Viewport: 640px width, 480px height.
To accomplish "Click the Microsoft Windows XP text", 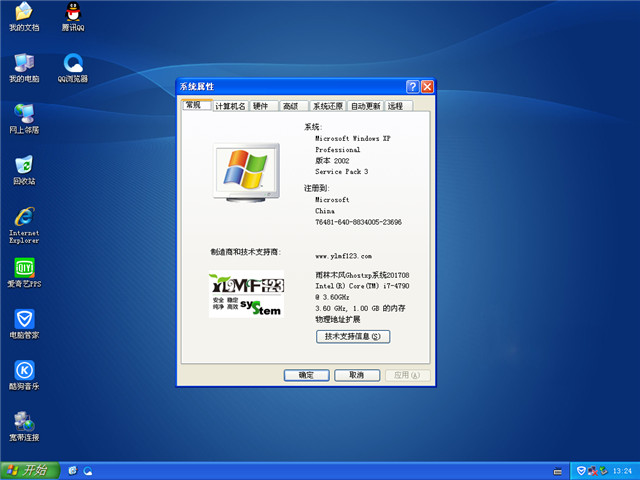I will [353, 138].
